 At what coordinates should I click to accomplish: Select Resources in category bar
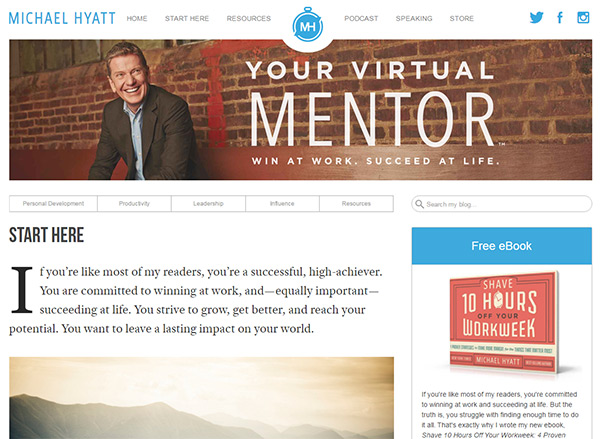point(356,204)
